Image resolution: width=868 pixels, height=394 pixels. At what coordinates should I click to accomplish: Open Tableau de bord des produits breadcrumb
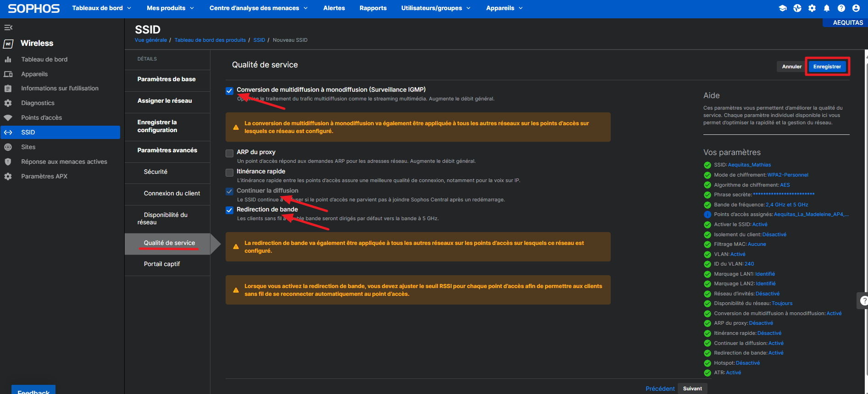[210, 40]
